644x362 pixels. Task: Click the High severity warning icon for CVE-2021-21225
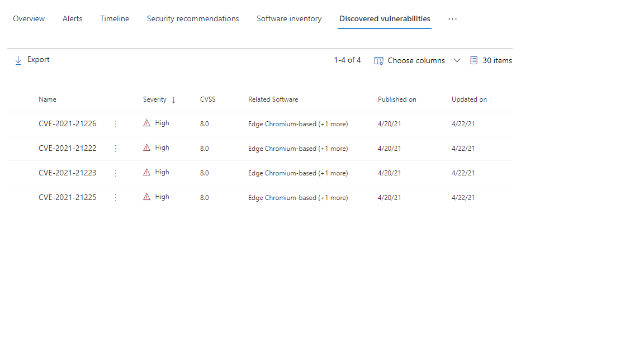click(x=146, y=196)
